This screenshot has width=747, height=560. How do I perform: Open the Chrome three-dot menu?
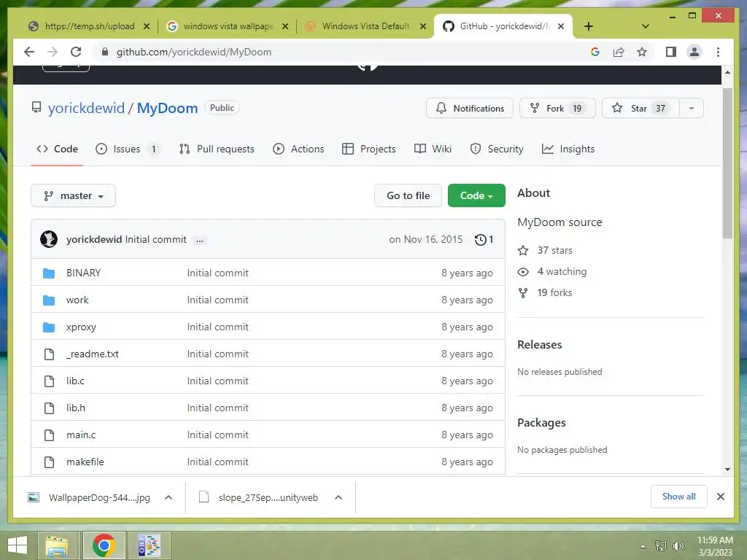click(x=718, y=52)
